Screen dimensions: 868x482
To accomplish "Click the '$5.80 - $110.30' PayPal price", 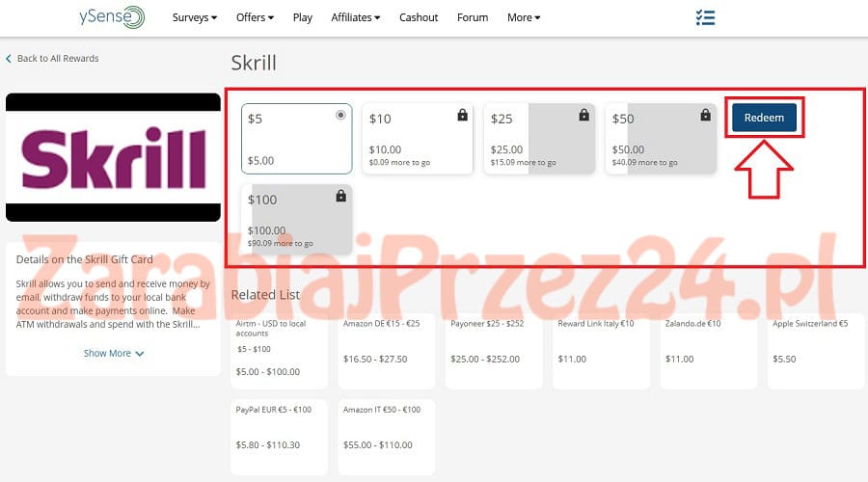I will 267,445.
